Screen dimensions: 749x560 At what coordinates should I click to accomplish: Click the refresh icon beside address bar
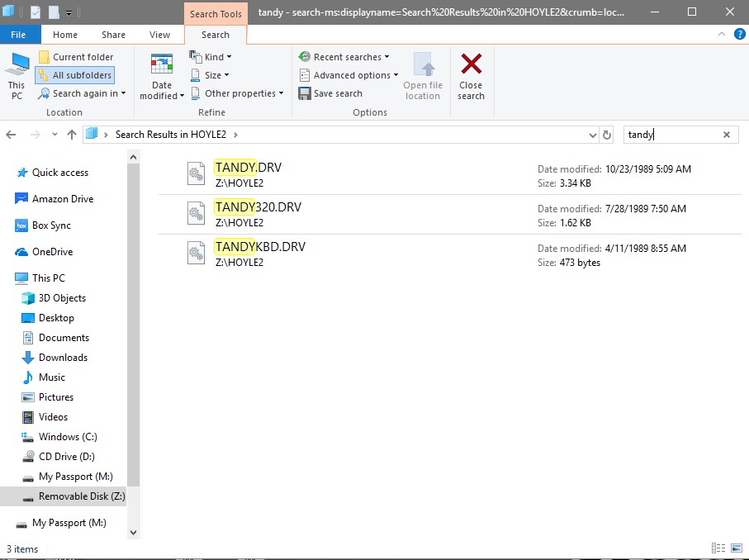coord(608,135)
